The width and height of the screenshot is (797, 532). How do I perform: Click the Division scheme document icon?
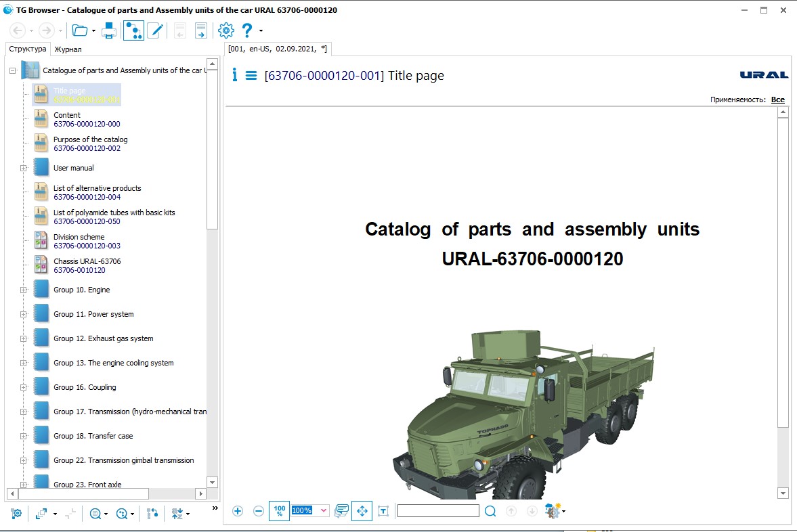click(x=41, y=241)
